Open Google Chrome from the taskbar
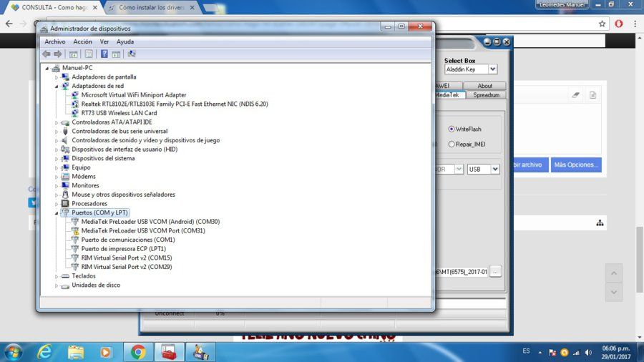The width and height of the screenshot is (644, 362). click(x=138, y=353)
